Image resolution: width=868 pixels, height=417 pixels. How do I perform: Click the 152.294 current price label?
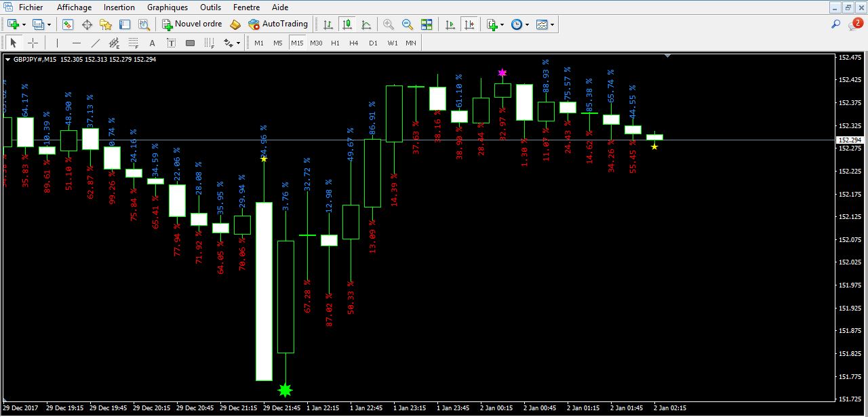[x=850, y=140]
